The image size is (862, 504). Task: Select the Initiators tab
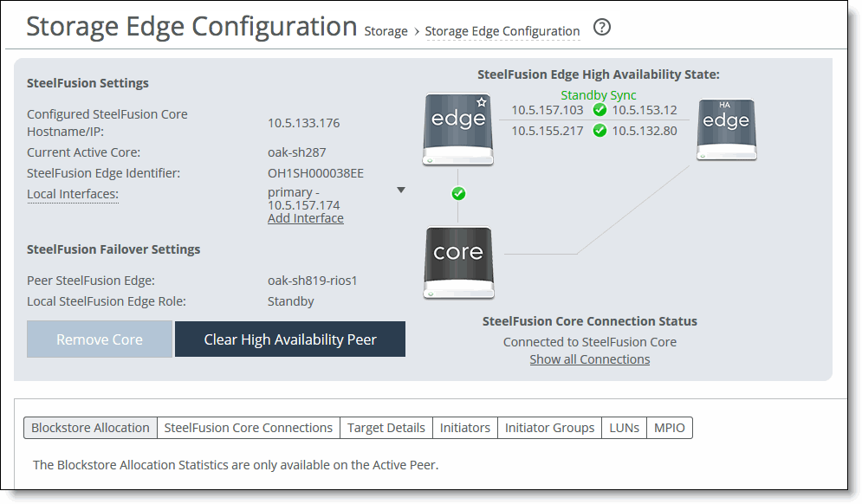(x=464, y=427)
